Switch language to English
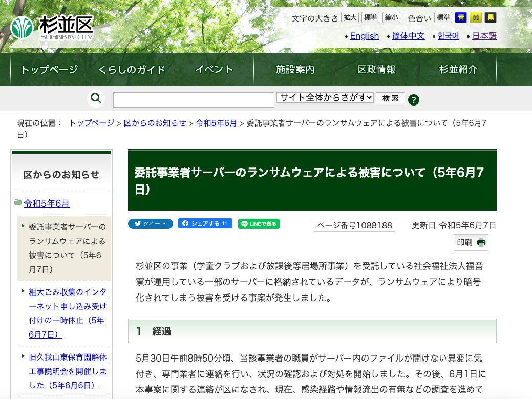The width and height of the screenshot is (532, 399). tap(365, 36)
